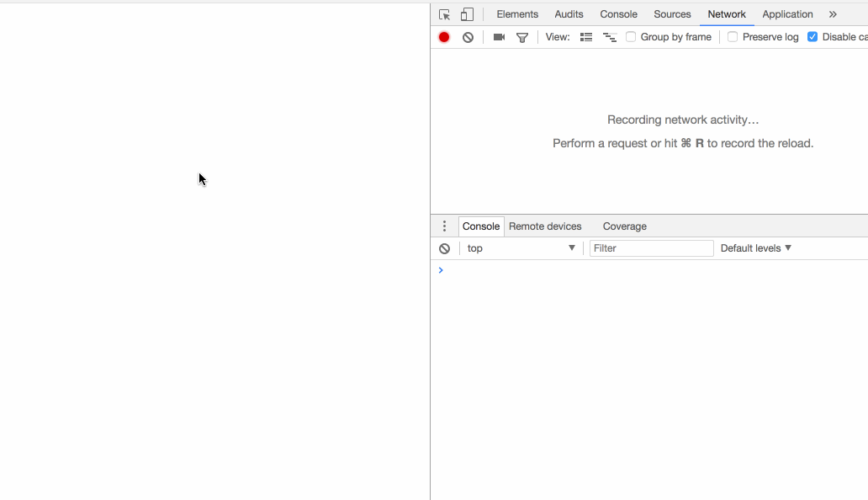The height and width of the screenshot is (500, 868).
Task: Open the console drawer kebab menu
Action: tap(444, 226)
